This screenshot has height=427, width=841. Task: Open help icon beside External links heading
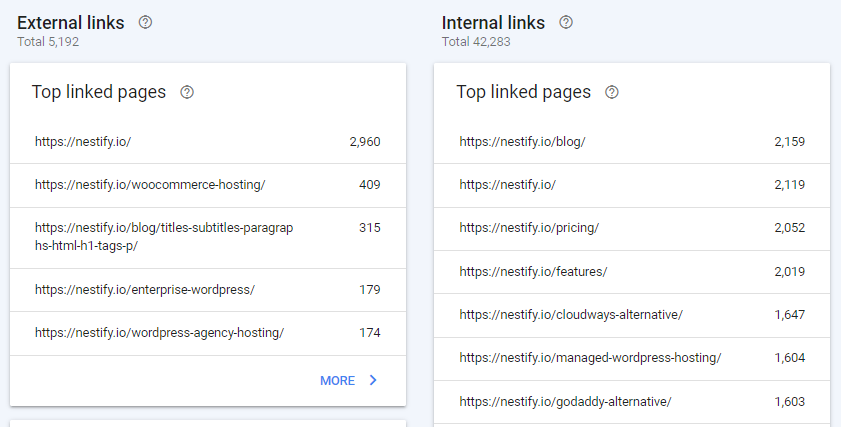pyautogui.click(x=145, y=23)
